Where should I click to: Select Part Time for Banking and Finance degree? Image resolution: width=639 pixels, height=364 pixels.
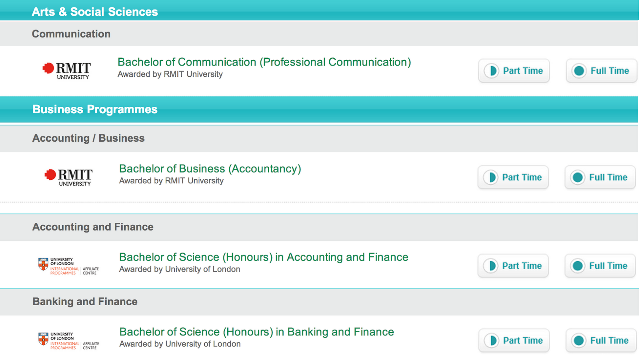pos(514,341)
